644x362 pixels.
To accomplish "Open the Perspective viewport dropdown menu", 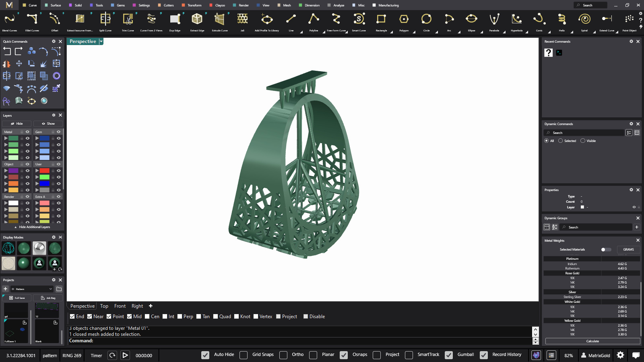I will click(x=101, y=41).
